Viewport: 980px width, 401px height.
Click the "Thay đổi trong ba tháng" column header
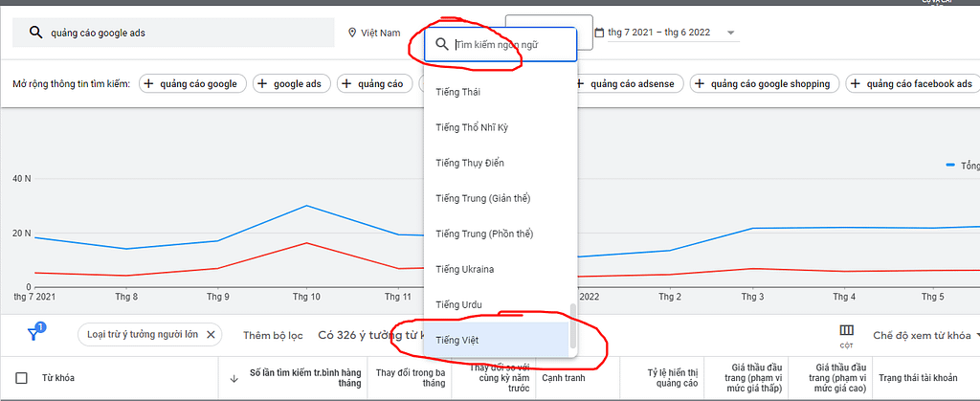(x=411, y=378)
